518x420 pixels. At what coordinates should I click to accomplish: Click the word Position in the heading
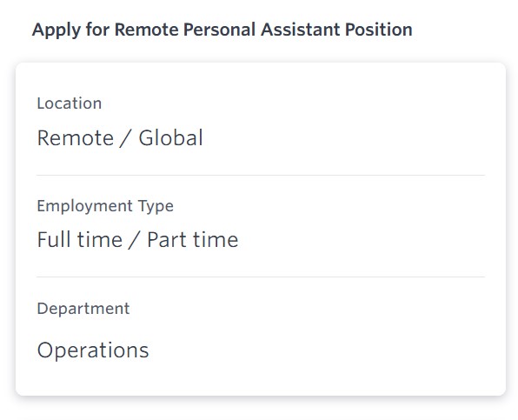(379, 30)
